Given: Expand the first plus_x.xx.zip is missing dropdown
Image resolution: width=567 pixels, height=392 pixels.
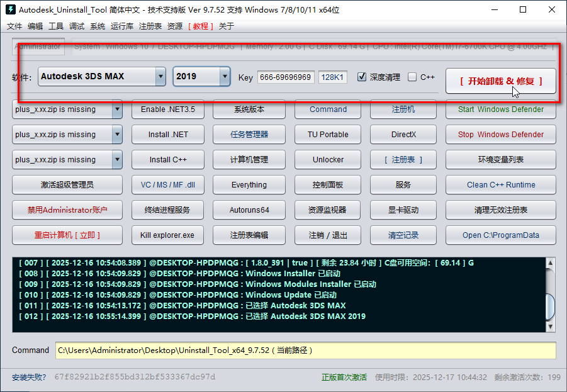Looking at the screenshot, I should point(117,109).
